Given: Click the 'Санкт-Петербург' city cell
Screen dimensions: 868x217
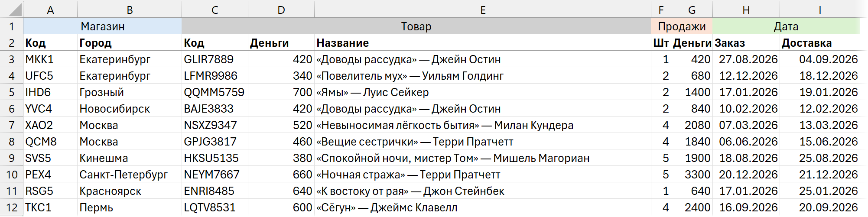Looking at the screenshot, I should [x=129, y=175].
